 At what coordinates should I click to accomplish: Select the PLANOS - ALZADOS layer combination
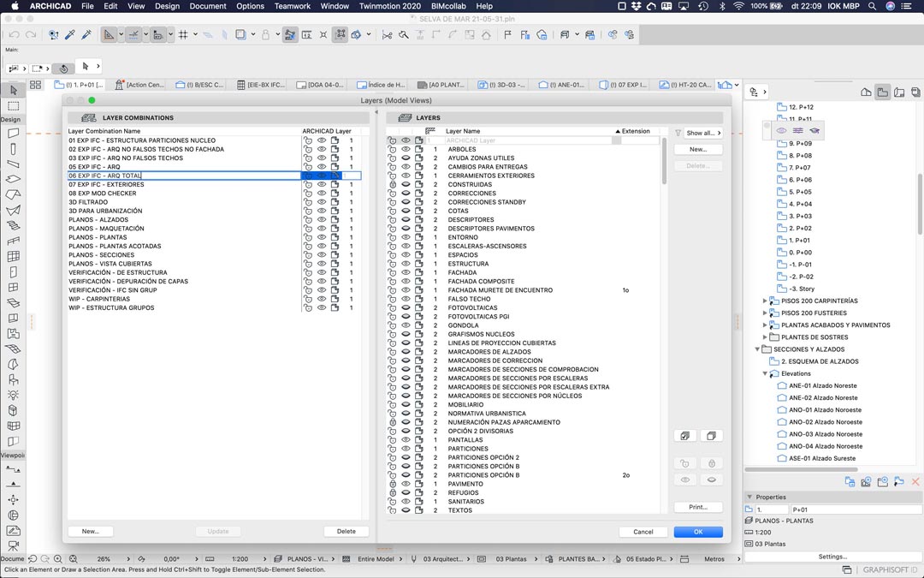point(98,220)
